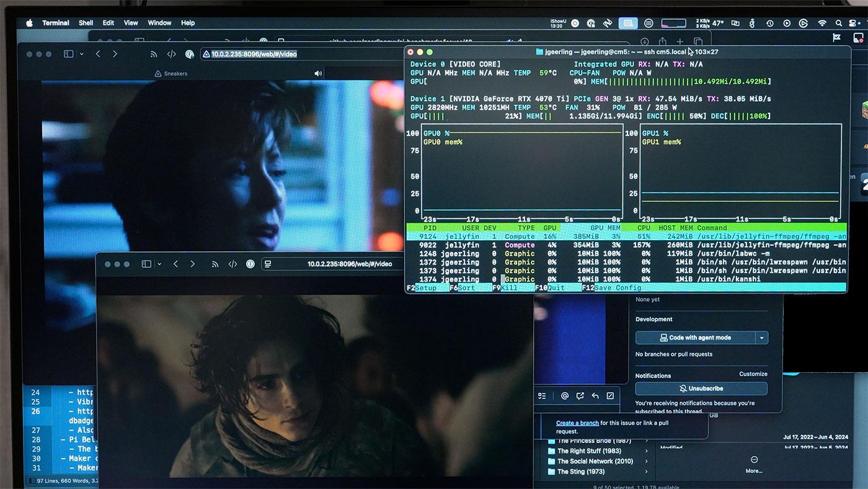Toggle sidebar in upper Safari window
This screenshot has height=489, width=868.
pyautogui.click(x=68, y=54)
